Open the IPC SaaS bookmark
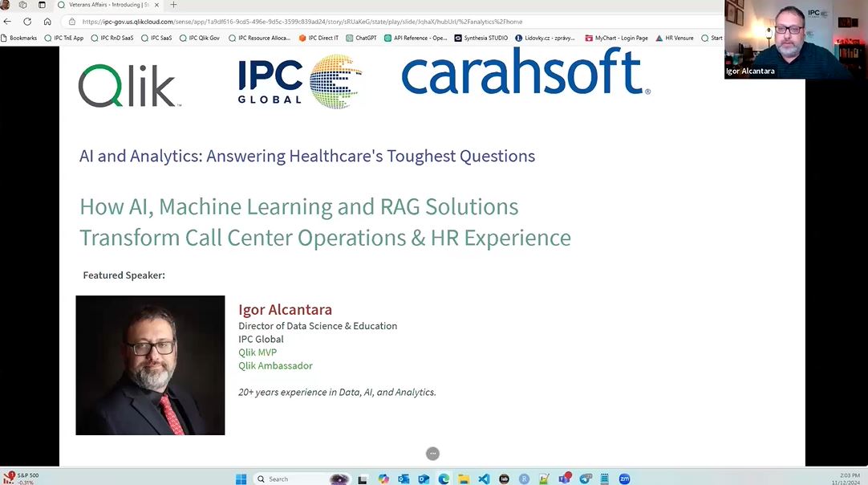This screenshot has height=485, width=868. click(x=156, y=38)
